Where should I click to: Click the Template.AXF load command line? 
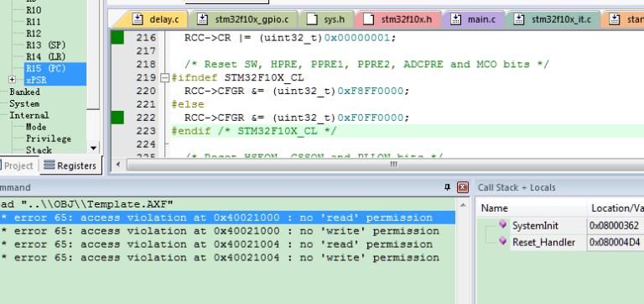pos(86,204)
